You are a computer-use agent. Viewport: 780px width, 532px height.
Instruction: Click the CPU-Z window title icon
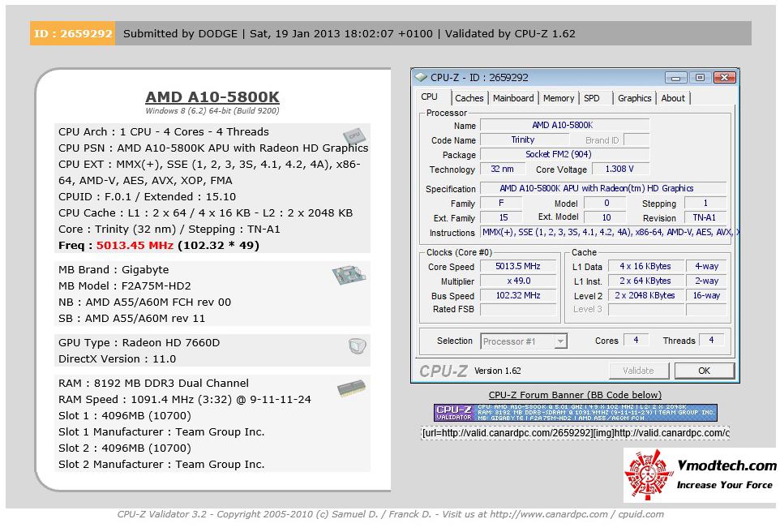(421, 78)
